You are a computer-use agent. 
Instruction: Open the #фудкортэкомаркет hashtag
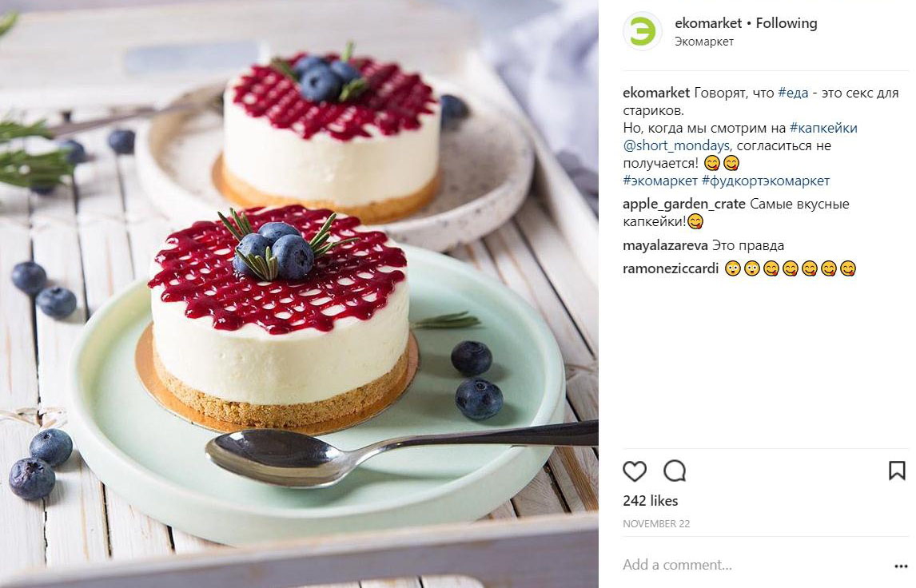[765, 181]
